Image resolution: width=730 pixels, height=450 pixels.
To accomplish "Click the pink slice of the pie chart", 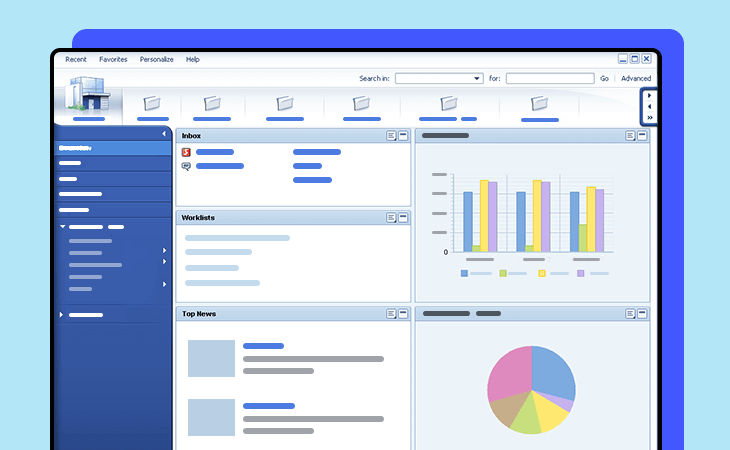I will [x=510, y=372].
